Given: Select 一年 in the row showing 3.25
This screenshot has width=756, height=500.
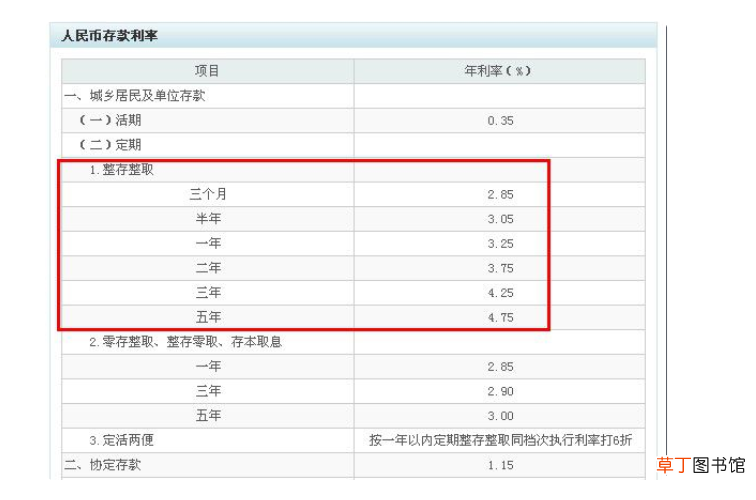Looking at the screenshot, I should 208,243.
